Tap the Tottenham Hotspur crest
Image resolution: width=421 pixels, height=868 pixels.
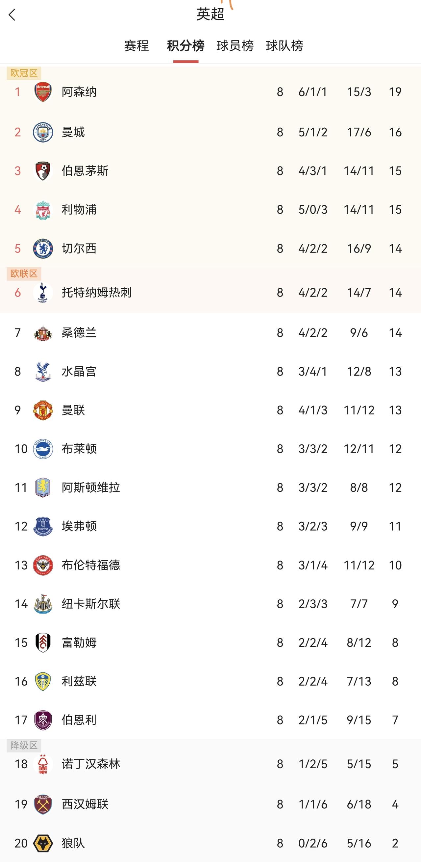[43, 293]
